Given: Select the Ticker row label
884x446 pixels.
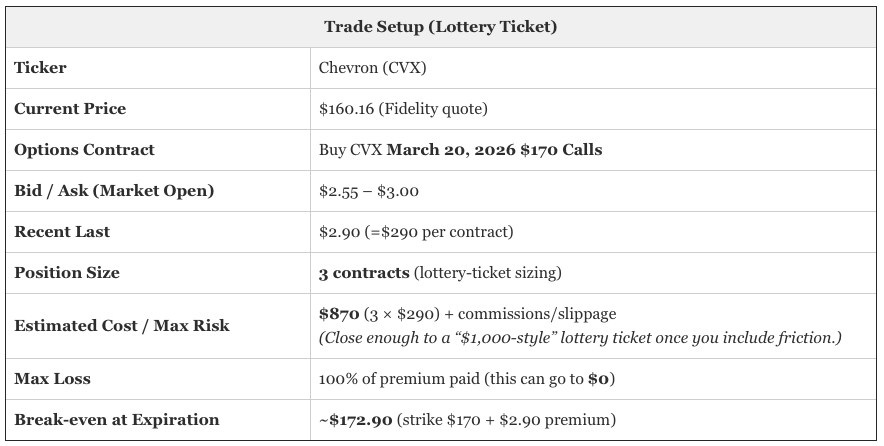Looking at the screenshot, I should pyautogui.click(x=40, y=68).
